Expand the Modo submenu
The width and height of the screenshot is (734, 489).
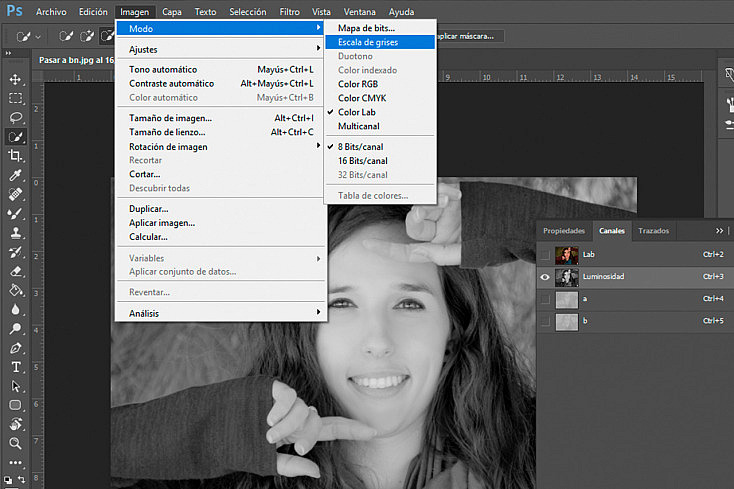(x=220, y=29)
